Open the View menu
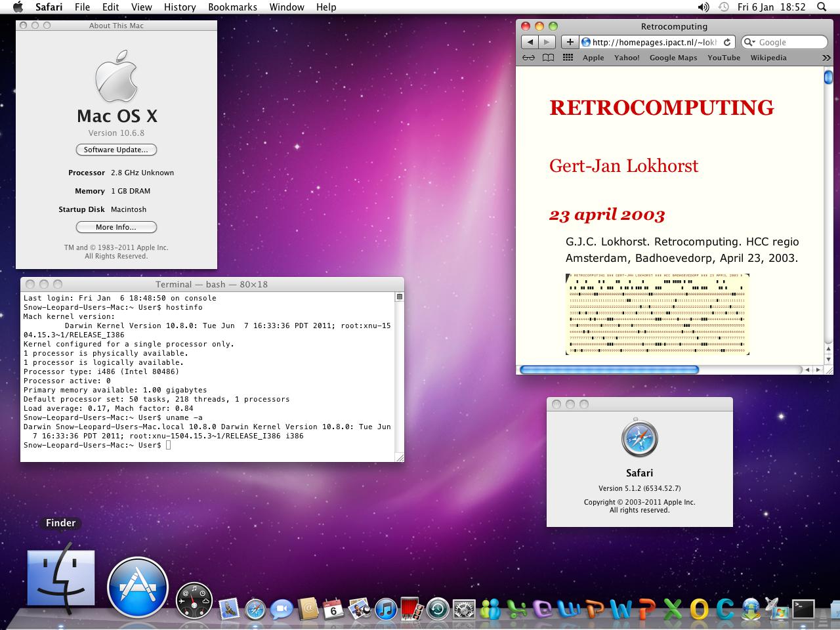 point(141,7)
